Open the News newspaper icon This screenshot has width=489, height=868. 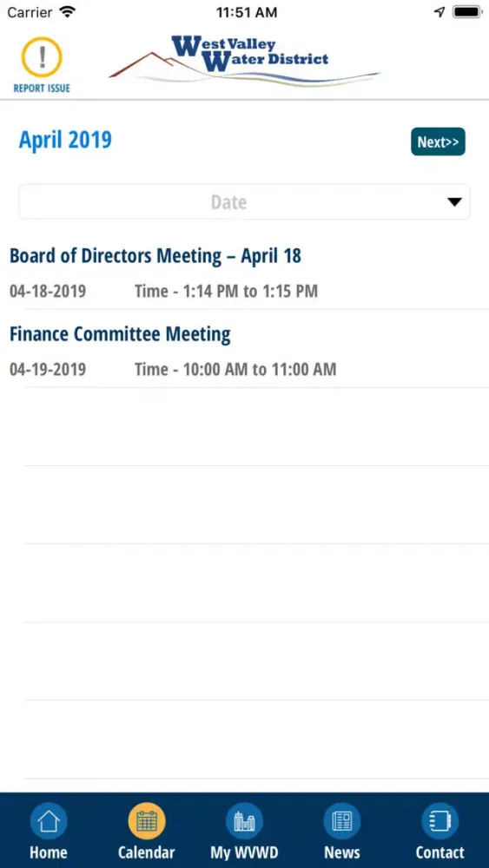pyautogui.click(x=342, y=821)
